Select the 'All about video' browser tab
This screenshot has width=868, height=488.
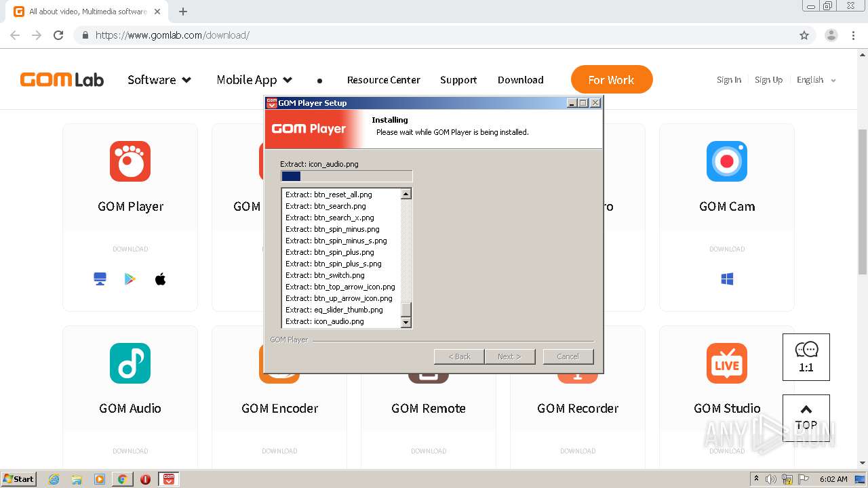coord(87,12)
